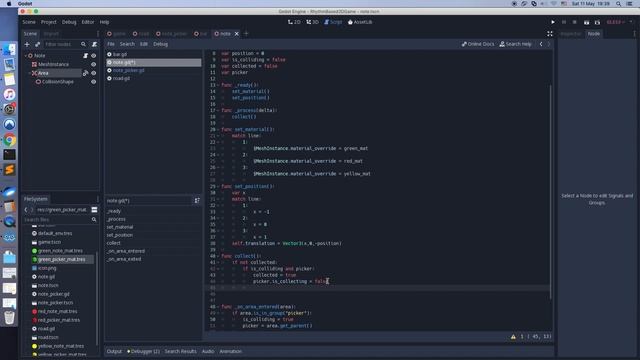Select yellow_note_mat.tres in FileSystem

pyautogui.click(x=61, y=346)
